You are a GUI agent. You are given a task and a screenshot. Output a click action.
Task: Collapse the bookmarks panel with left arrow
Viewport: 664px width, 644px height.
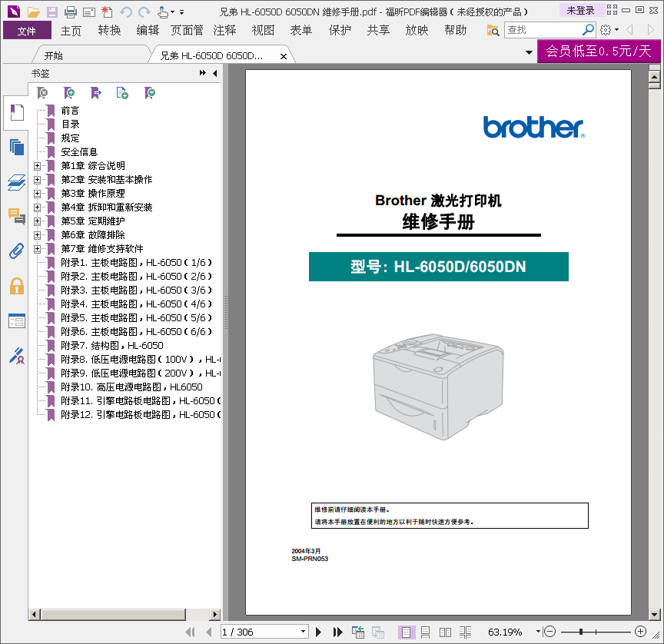click(215, 73)
